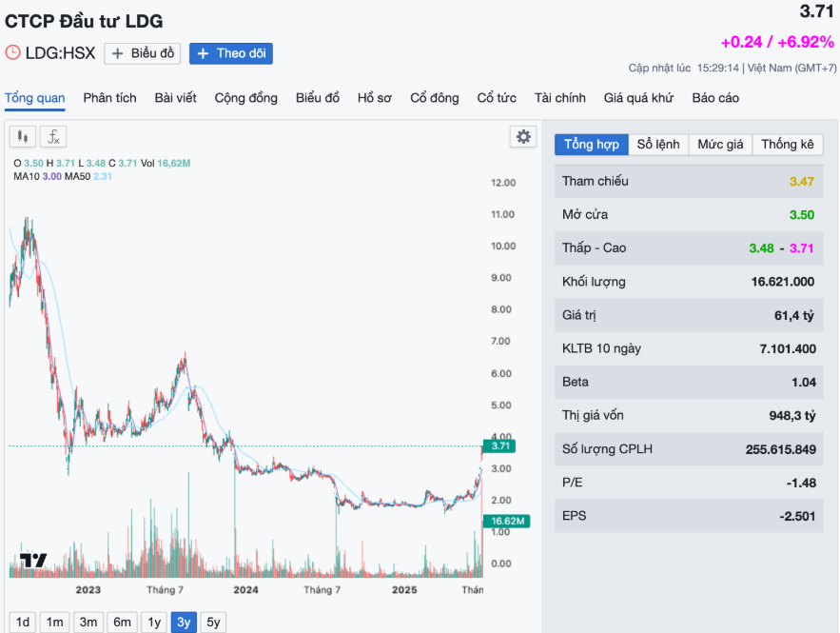This screenshot has height=633, width=840.
Task: Click the 16.62M volume label on axis
Action: 507,521
